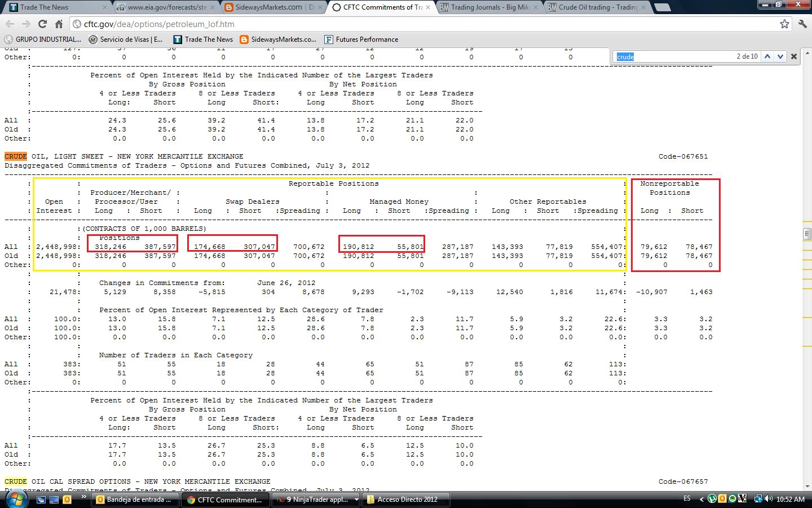This screenshot has width=812, height=508.
Task: Click the Nonreportable long value 79,612 in All row
Action: pyautogui.click(x=654, y=247)
